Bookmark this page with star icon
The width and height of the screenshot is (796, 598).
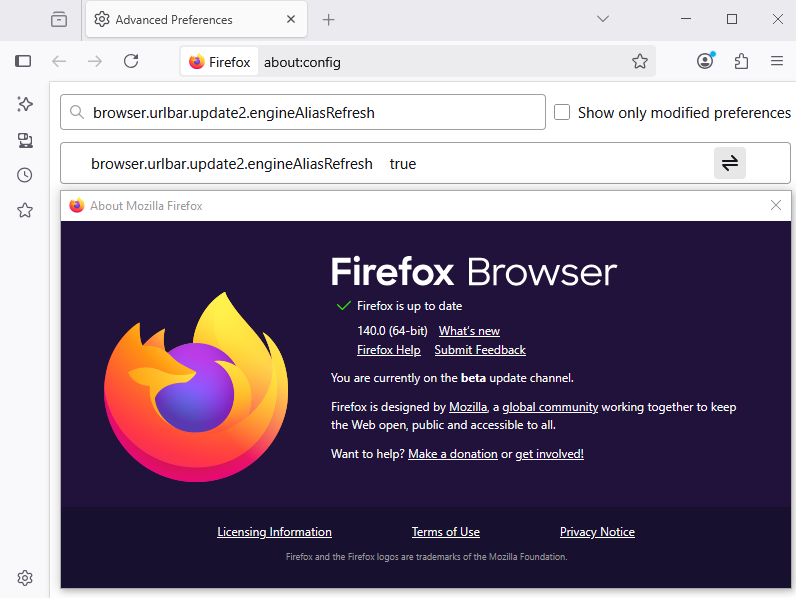[x=640, y=61]
